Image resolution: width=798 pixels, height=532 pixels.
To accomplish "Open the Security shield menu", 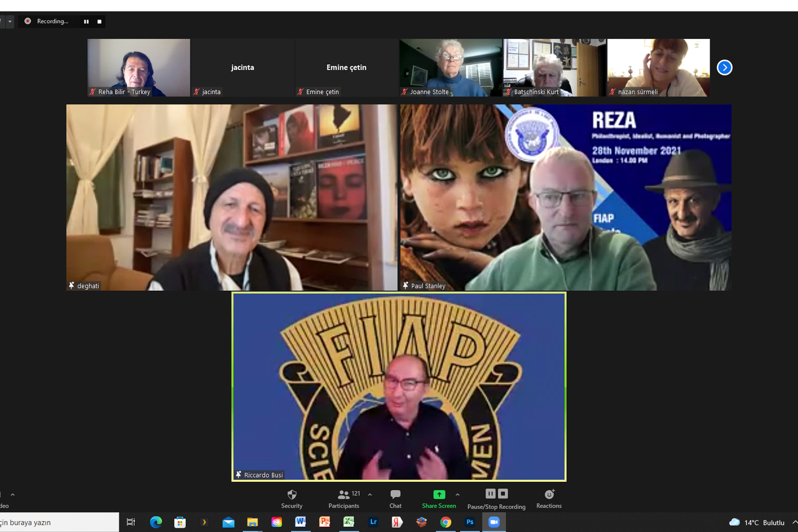I will point(291,498).
